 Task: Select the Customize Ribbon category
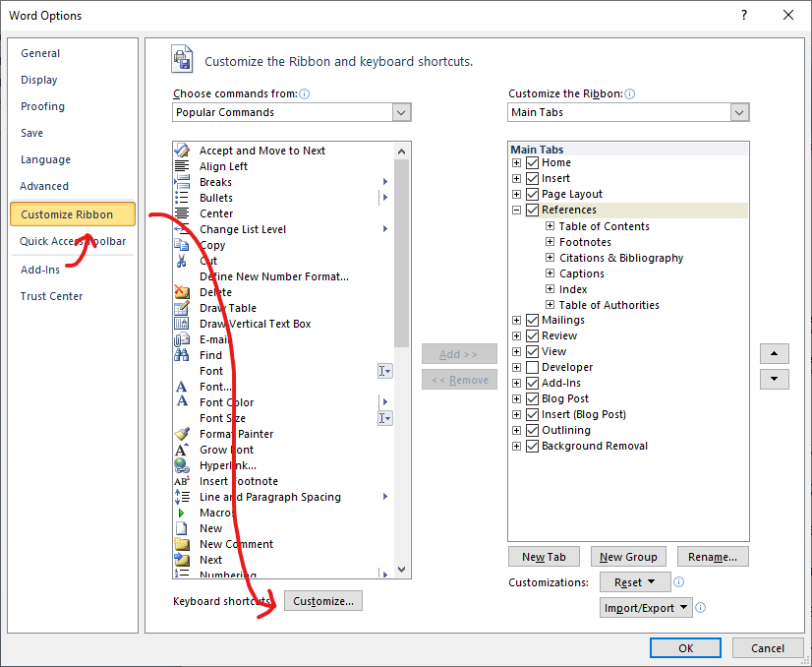[x=73, y=214]
